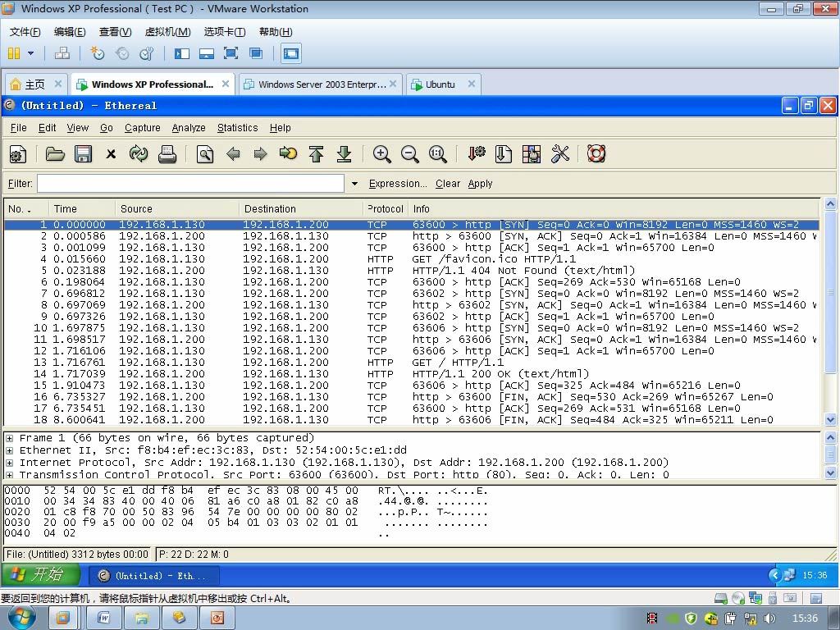The image size is (840, 630).
Task: Open the Capture menu in Ethereal
Action: click(143, 128)
